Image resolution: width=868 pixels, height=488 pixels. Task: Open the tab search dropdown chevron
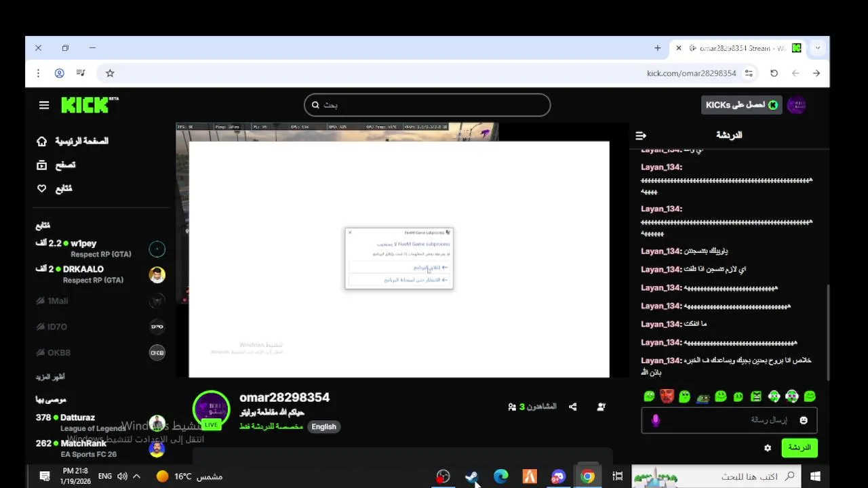pyautogui.click(x=817, y=48)
